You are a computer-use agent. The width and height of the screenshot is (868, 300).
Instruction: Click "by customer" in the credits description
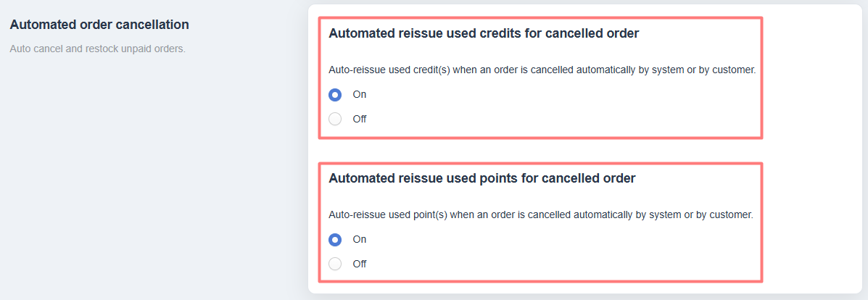tap(729, 70)
